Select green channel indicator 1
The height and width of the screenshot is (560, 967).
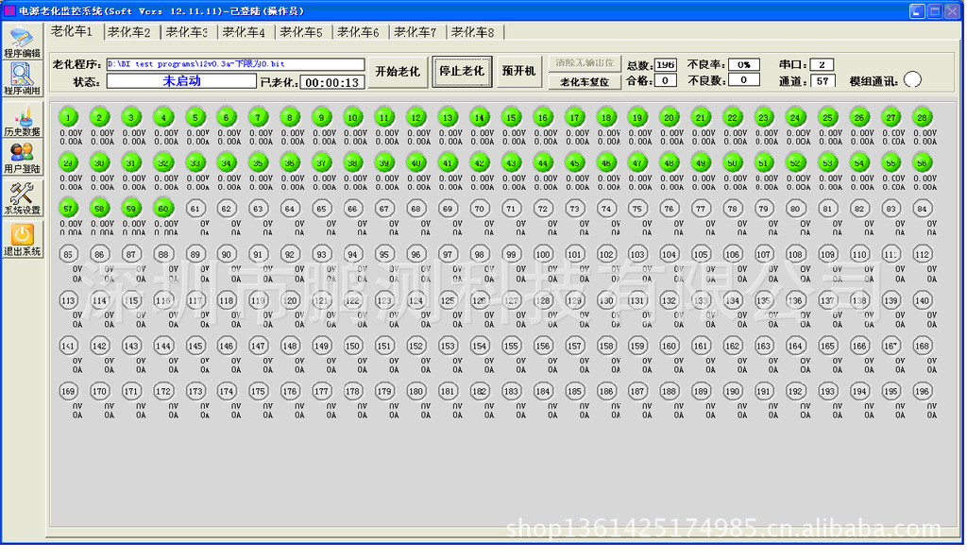pos(68,117)
